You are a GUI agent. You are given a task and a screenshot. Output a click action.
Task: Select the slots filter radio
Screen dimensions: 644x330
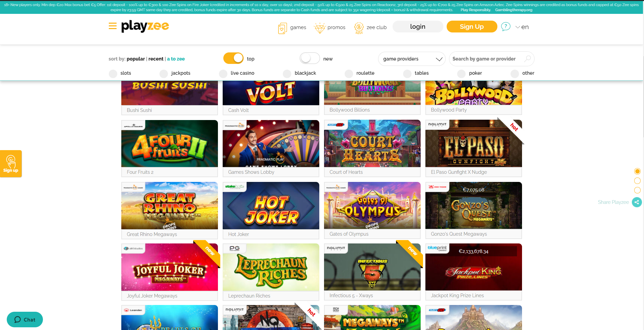(113, 73)
